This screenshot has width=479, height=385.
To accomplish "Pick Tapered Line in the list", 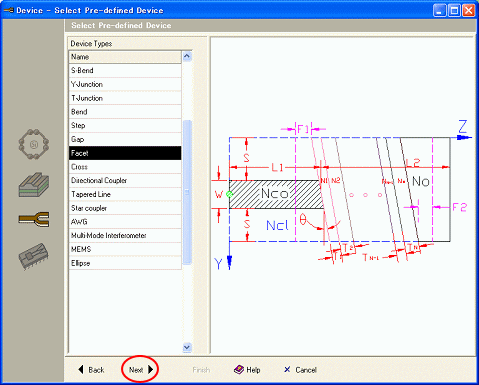I will click(x=125, y=194).
